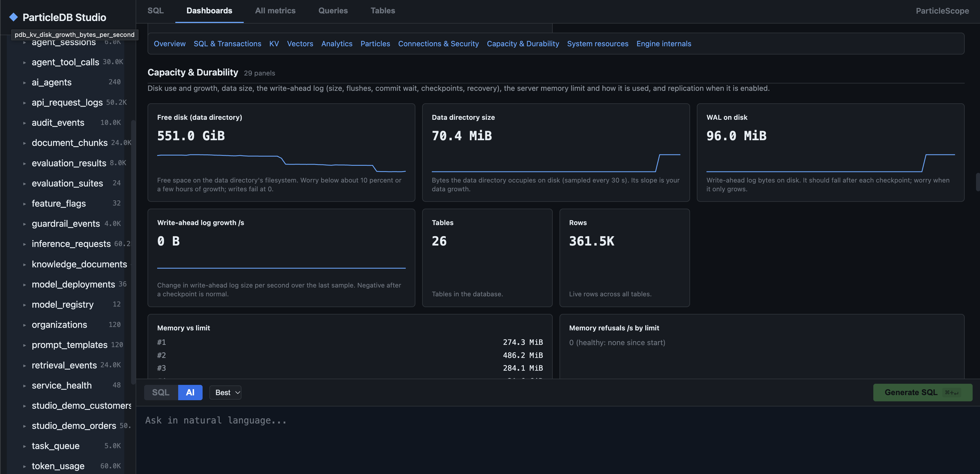
Task: Jump to the Overview dashboard section
Action: pos(170,44)
